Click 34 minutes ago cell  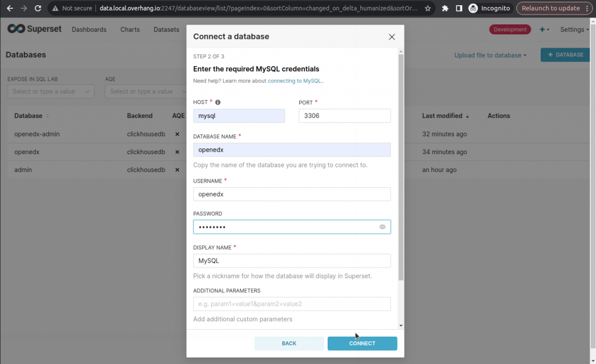tap(444, 152)
